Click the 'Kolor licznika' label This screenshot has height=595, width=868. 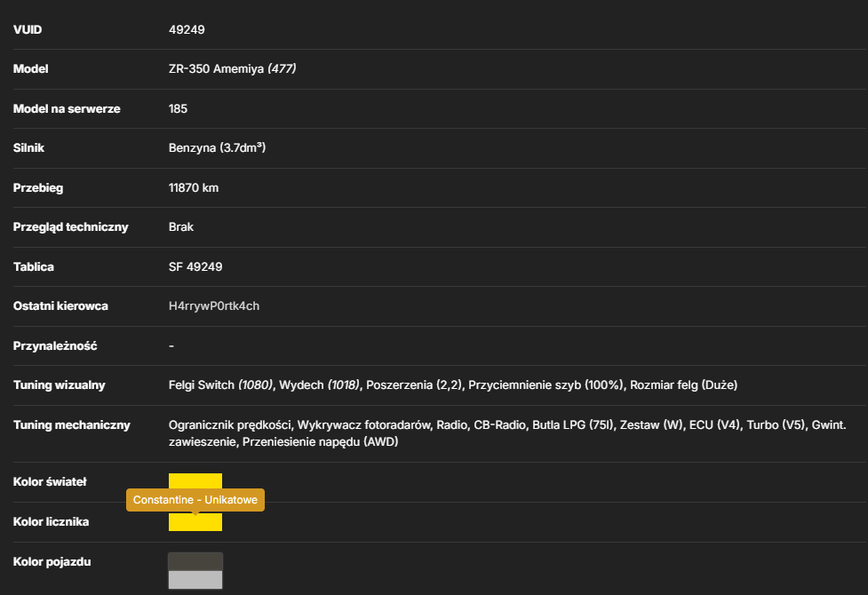coord(51,522)
